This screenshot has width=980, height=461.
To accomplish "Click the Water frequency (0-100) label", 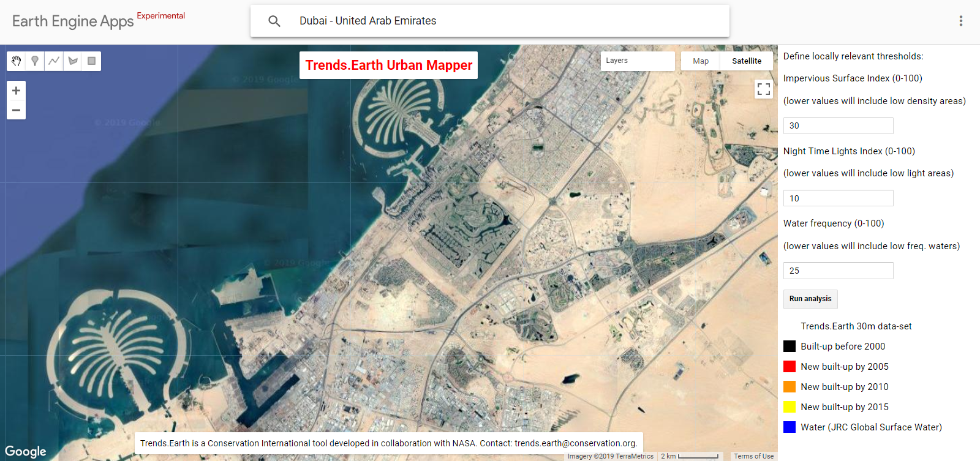I will 834,223.
